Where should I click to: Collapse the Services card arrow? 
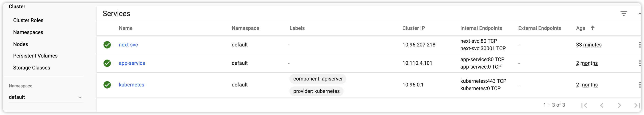(x=639, y=14)
